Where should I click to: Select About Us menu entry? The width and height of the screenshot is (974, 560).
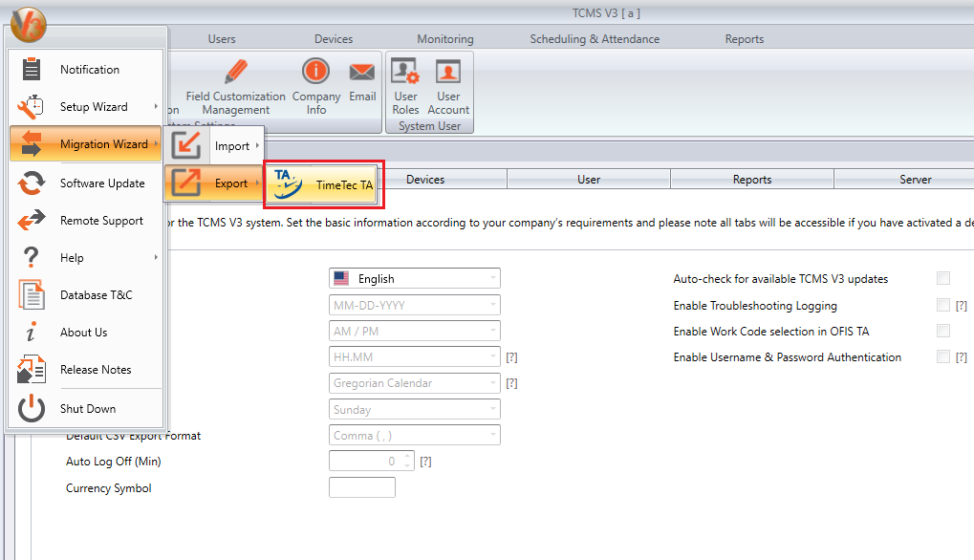coord(86,332)
